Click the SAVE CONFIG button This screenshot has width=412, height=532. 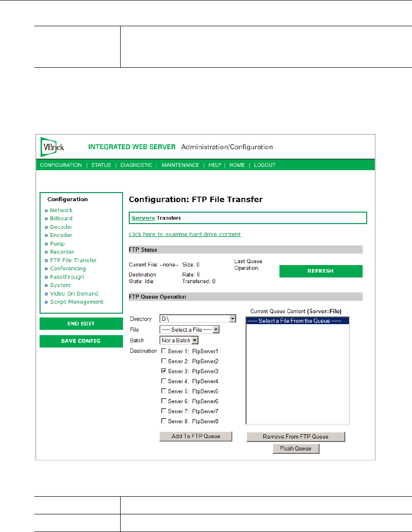coord(81,341)
